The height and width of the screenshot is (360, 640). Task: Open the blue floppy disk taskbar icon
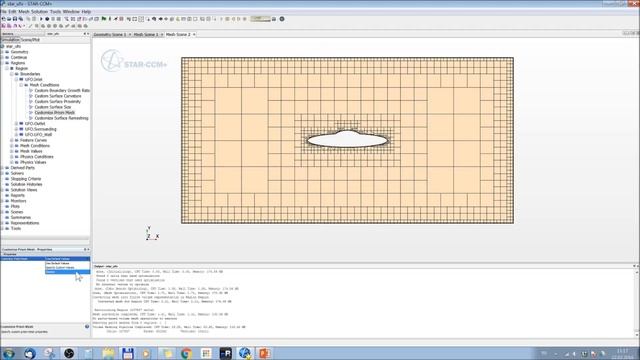[x=128, y=353]
